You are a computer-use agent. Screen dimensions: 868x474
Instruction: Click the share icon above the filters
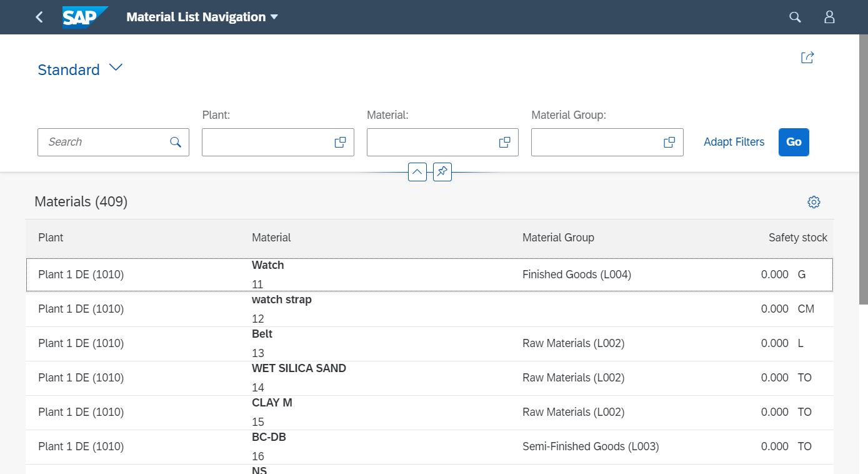[807, 57]
